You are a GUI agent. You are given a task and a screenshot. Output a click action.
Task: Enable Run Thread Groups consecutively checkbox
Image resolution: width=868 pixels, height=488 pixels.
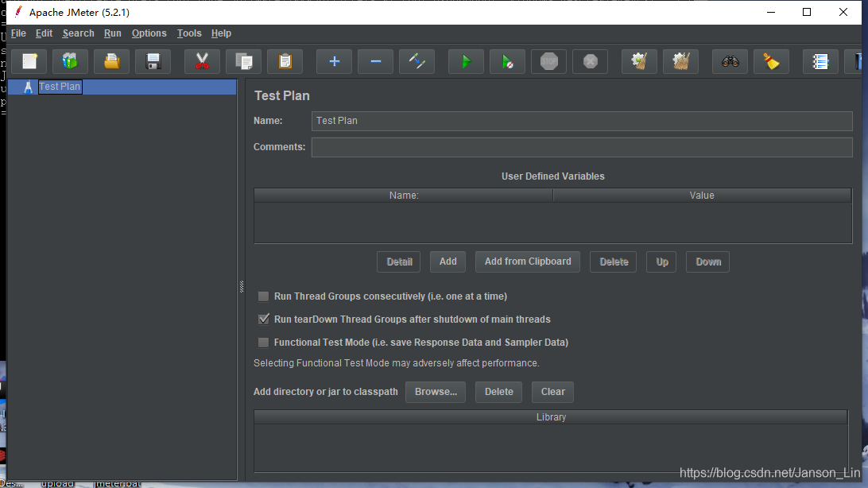pyautogui.click(x=264, y=296)
